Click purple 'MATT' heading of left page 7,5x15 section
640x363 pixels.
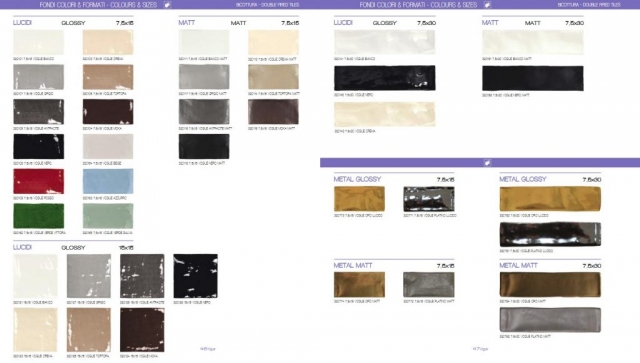(x=187, y=23)
